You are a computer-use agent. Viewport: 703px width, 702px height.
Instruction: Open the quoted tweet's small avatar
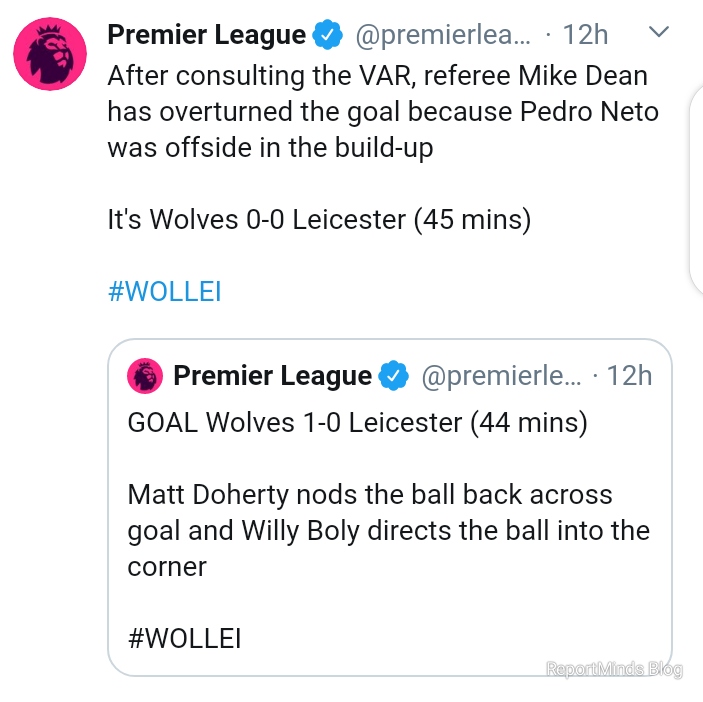tap(145, 376)
